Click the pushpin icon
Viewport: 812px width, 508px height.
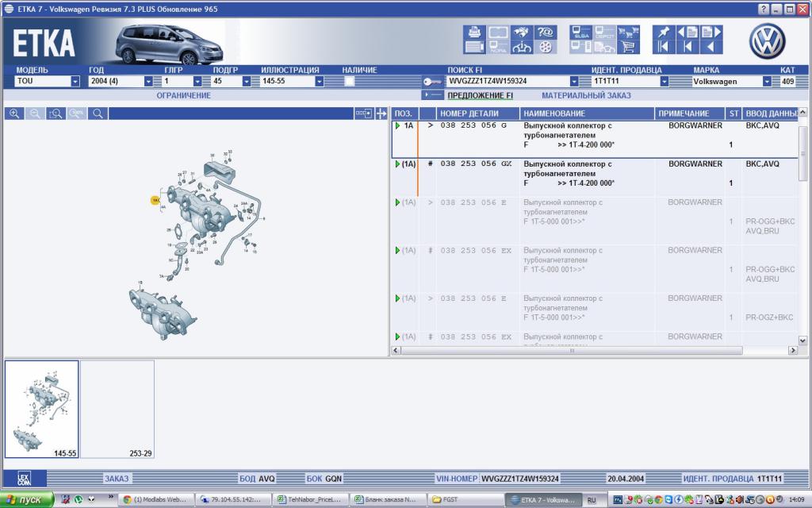click(664, 32)
